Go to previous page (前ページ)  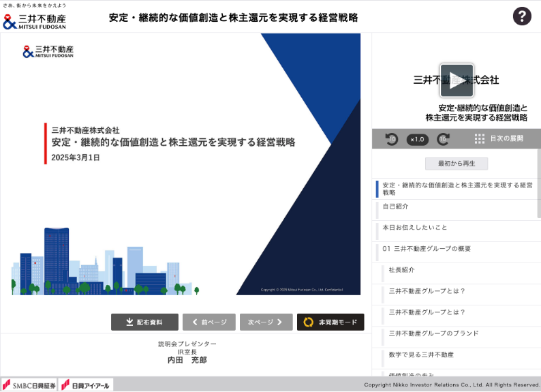(209, 322)
